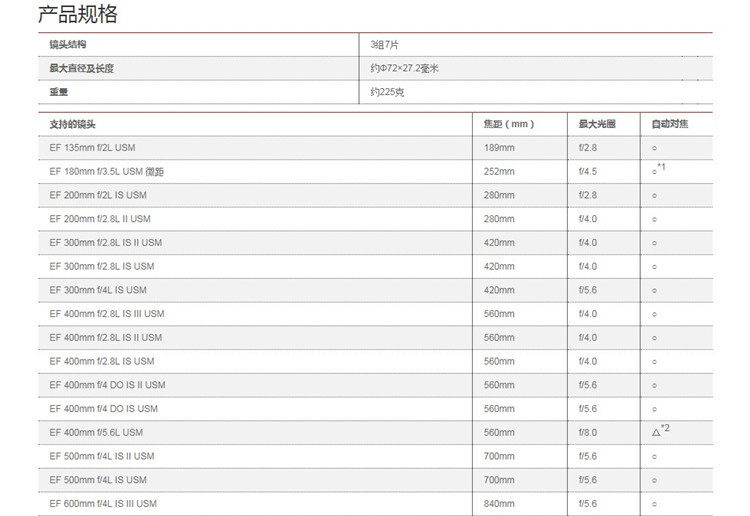This screenshot has width=750, height=516.
Task: Click the 自动对焦 column header
Action: coord(670,124)
